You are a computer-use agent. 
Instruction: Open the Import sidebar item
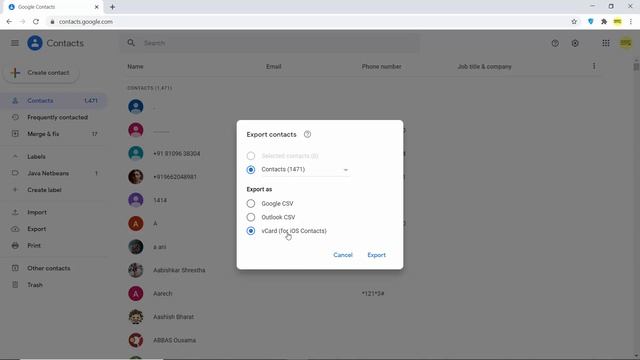[x=54, y=212]
